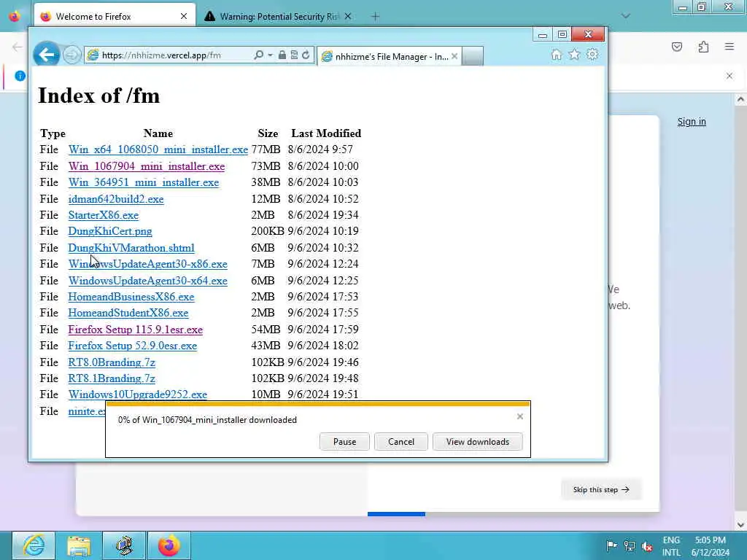Open Firefox Extensions puzzle icon
The height and width of the screenshot is (560, 747).
pyautogui.click(x=704, y=47)
